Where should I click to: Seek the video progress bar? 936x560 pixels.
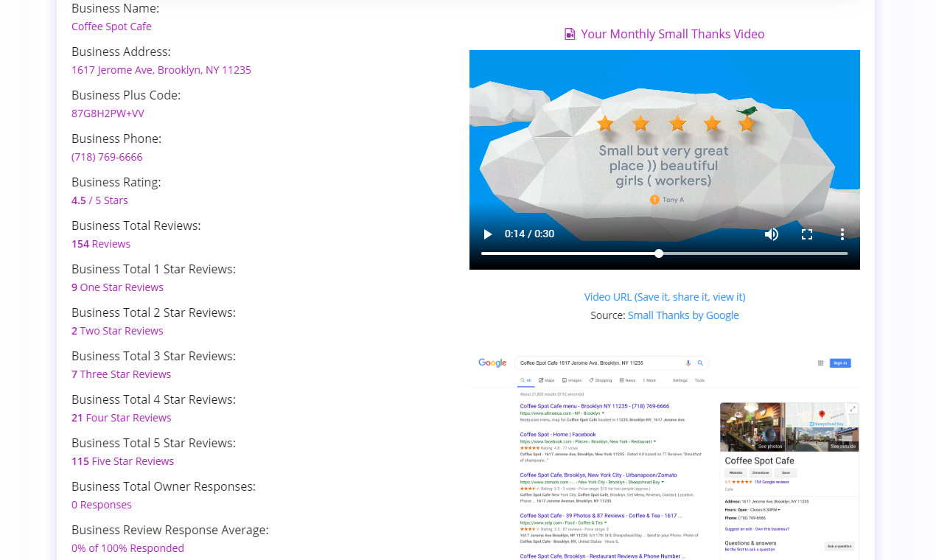tap(664, 253)
